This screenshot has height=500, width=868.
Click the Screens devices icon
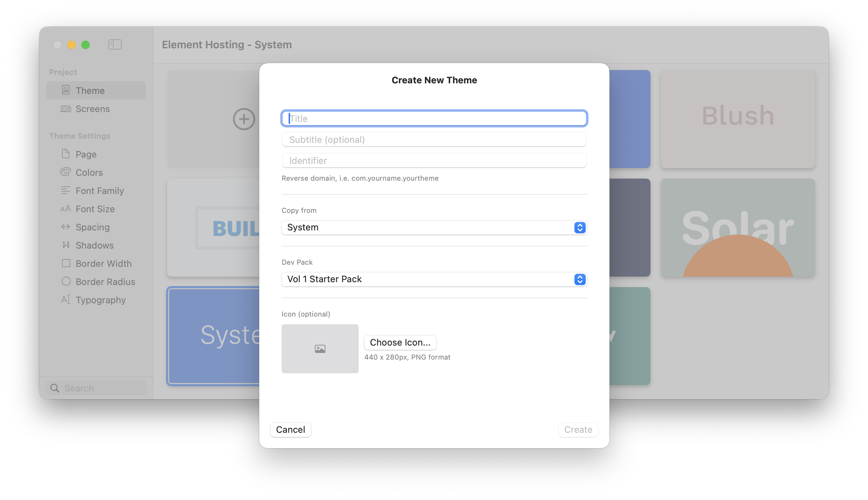[66, 109]
